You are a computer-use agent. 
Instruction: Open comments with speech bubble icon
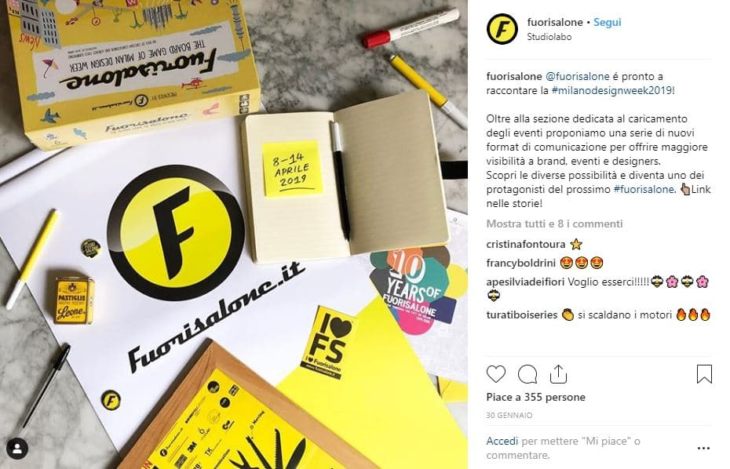point(527,374)
